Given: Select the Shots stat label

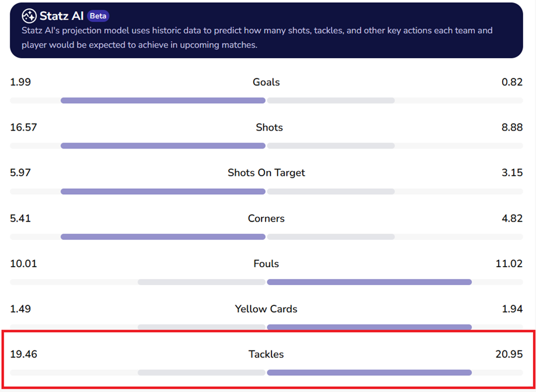Looking at the screenshot, I should (269, 127).
